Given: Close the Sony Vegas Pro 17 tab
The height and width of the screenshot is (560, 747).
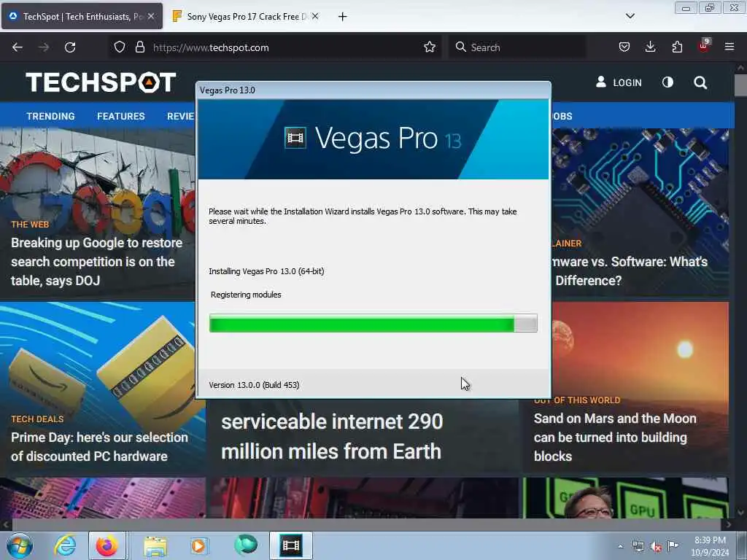Looking at the screenshot, I should pos(315,16).
